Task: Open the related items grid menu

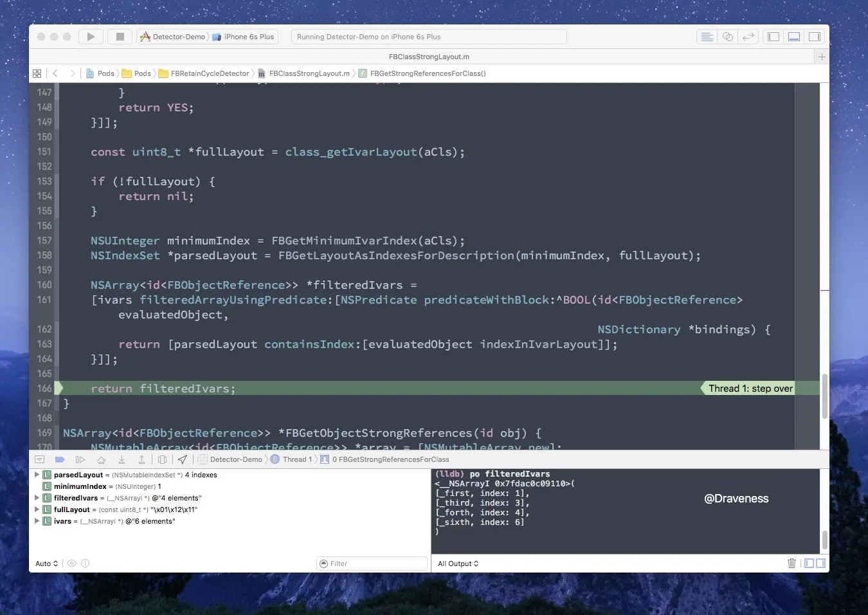Action: (x=37, y=73)
